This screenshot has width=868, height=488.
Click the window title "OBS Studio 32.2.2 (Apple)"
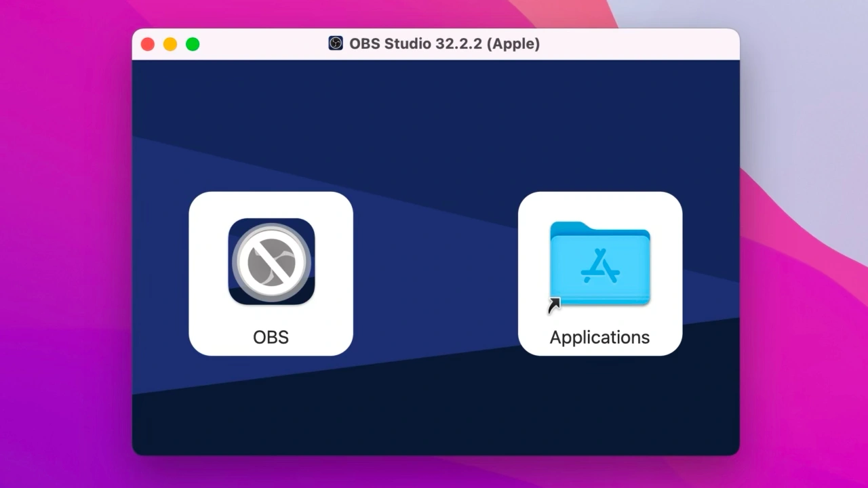[444, 44]
